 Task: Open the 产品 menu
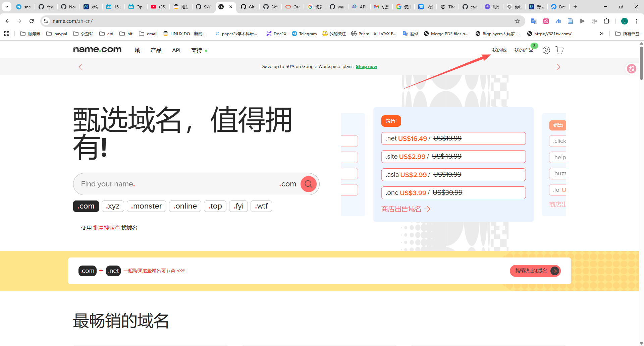(156, 50)
